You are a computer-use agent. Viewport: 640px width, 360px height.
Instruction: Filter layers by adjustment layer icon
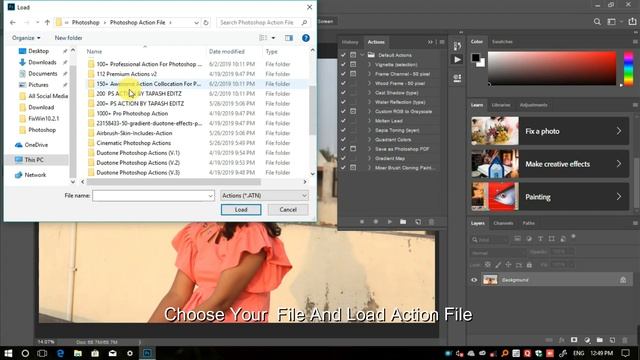pyautogui.click(x=529, y=239)
